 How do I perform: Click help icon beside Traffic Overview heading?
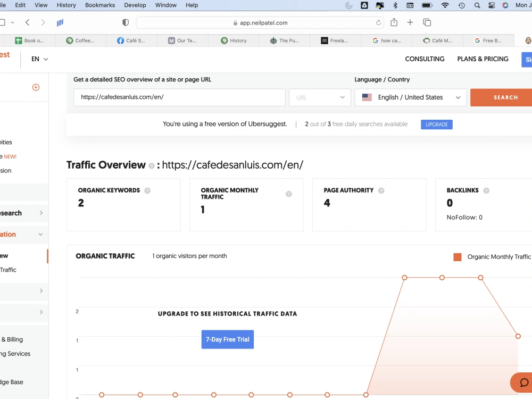pyautogui.click(x=151, y=166)
